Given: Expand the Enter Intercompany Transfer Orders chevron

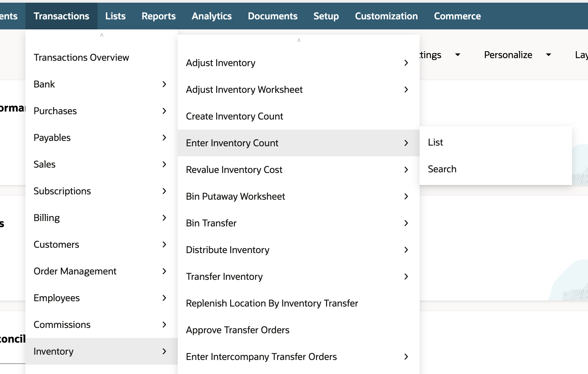Looking at the screenshot, I should (x=406, y=357).
